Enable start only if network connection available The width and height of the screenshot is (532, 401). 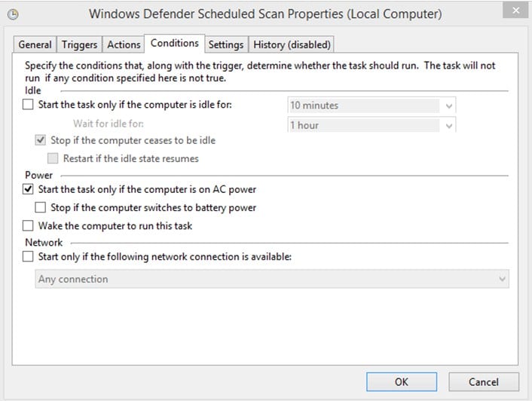(x=28, y=256)
